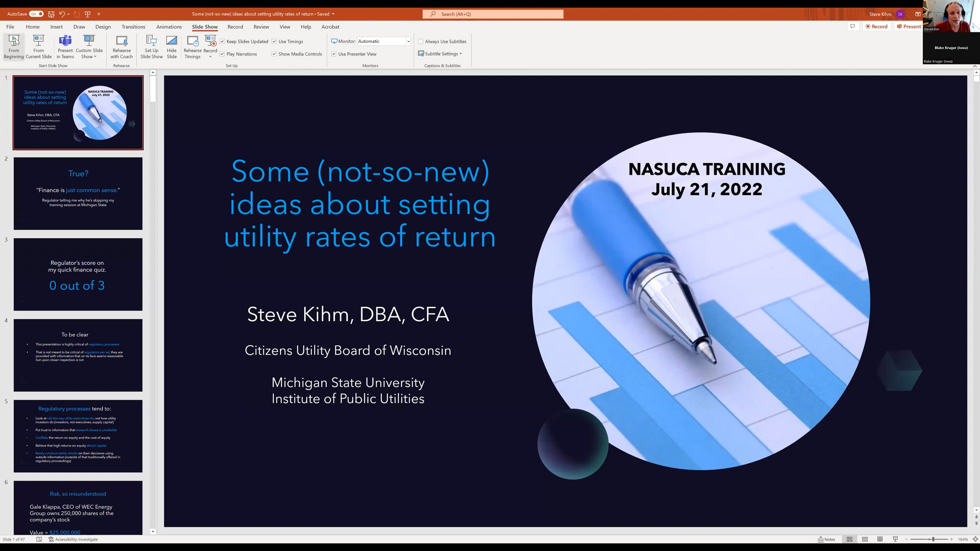Start show From Current Slide
Viewport: 980px width, 551px height.
[x=38, y=47]
